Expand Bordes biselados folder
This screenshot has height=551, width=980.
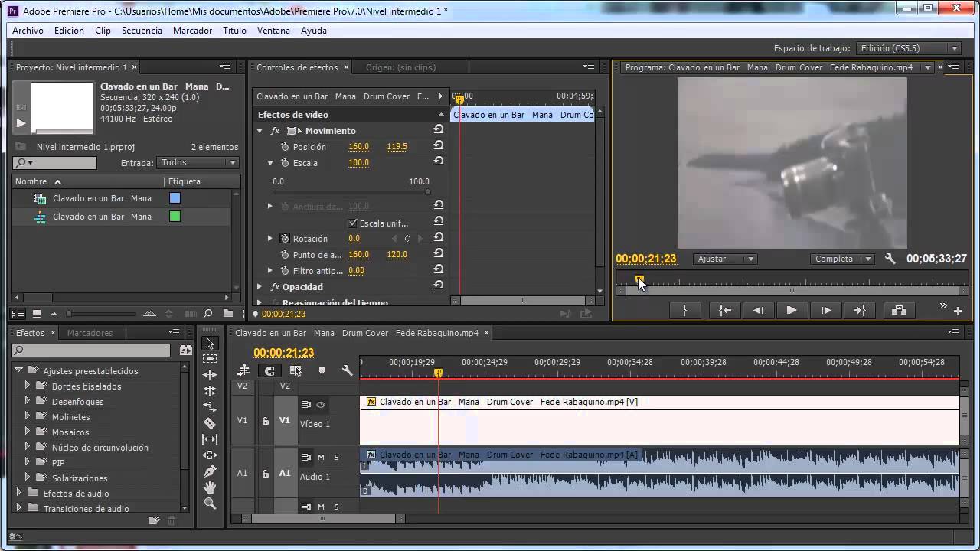[27, 386]
